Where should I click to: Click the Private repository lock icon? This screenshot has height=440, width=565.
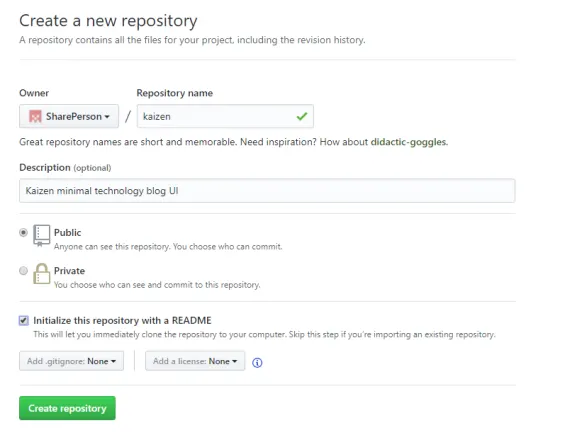[42, 274]
